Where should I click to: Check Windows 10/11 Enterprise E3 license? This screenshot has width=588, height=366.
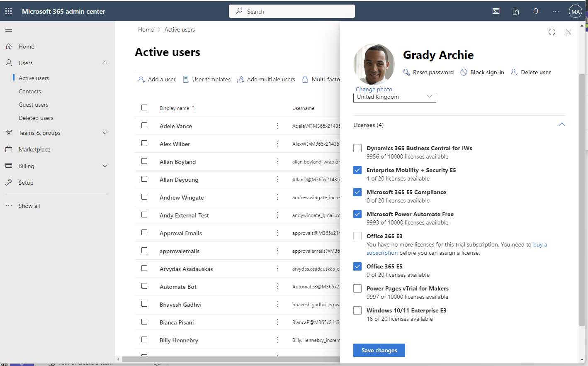357,310
